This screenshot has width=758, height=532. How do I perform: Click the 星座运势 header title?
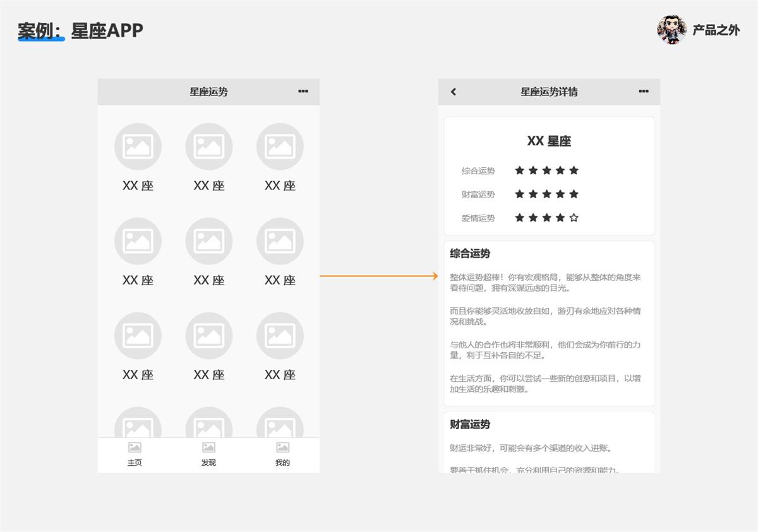[x=208, y=92]
